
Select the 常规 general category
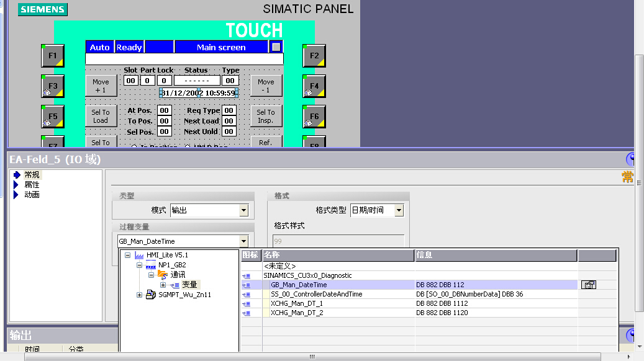click(32, 175)
